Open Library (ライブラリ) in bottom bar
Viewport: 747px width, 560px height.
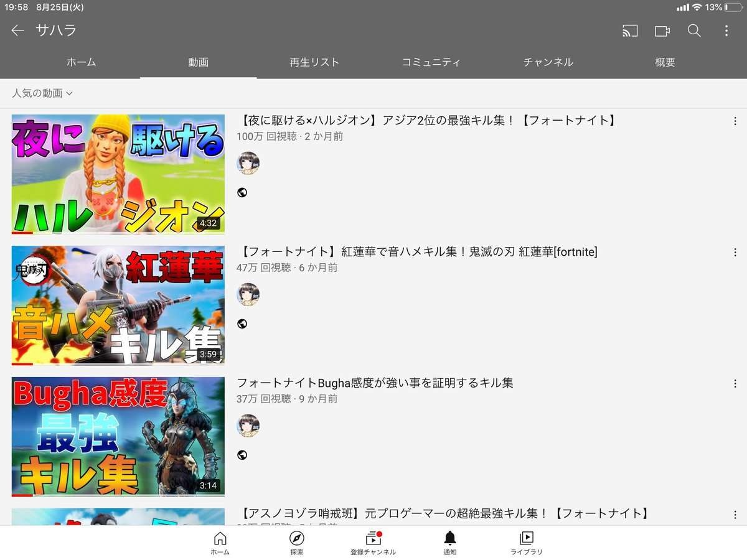coord(526,543)
